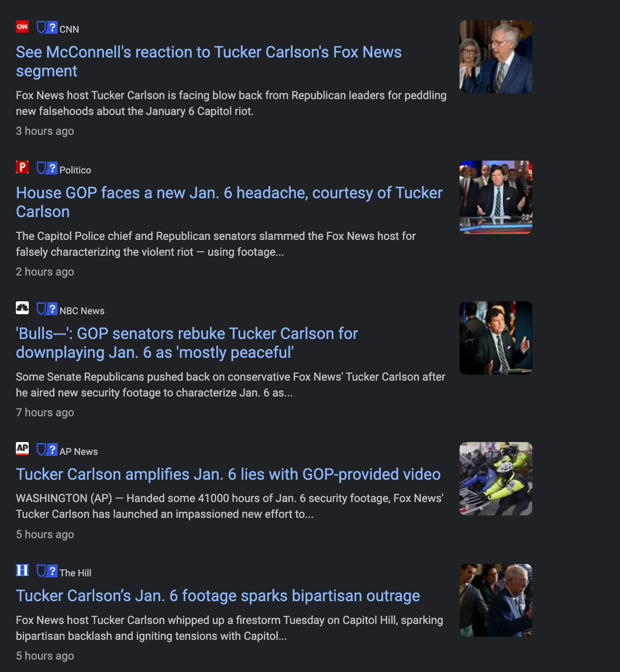Click The Hill story thumbnail image
This screenshot has width=620, height=672.
click(496, 600)
